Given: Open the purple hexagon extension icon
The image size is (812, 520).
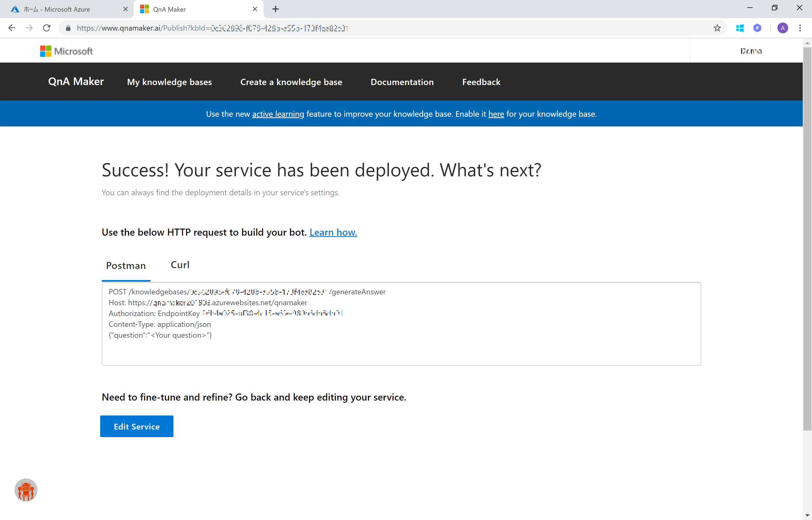Looking at the screenshot, I should pyautogui.click(x=757, y=28).
